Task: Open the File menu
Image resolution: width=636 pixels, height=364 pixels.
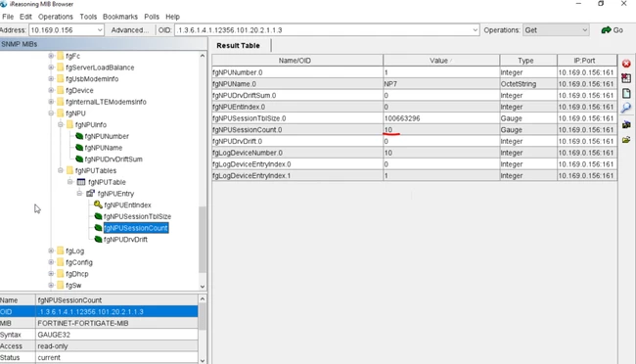Action: [8, 17]
